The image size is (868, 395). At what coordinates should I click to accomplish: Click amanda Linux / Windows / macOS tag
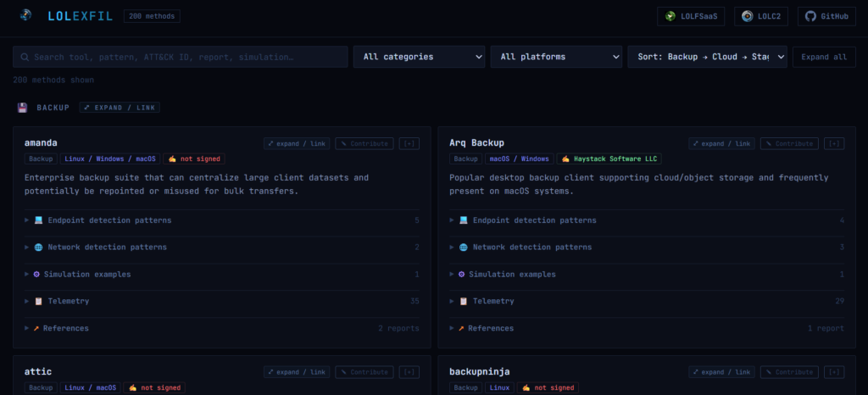[110, 159]
